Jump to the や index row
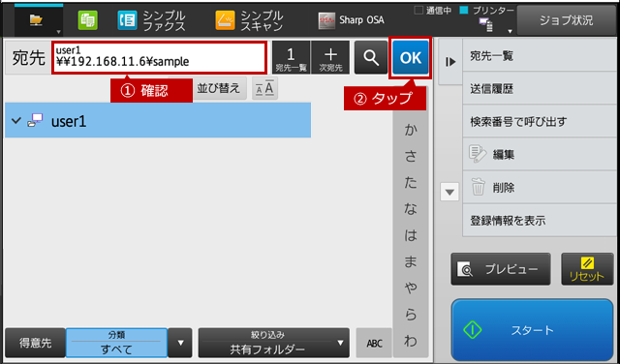The width and height of the screenshot is (620, 364). point(411,288)
